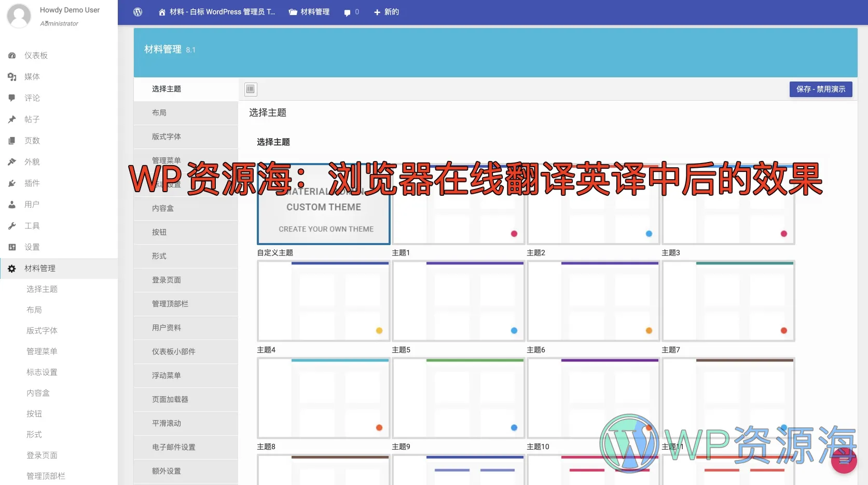Click the 保存 - 禁用演示 button
The width and height of the screenshot is (868, 485).
(x=820, y=89)
